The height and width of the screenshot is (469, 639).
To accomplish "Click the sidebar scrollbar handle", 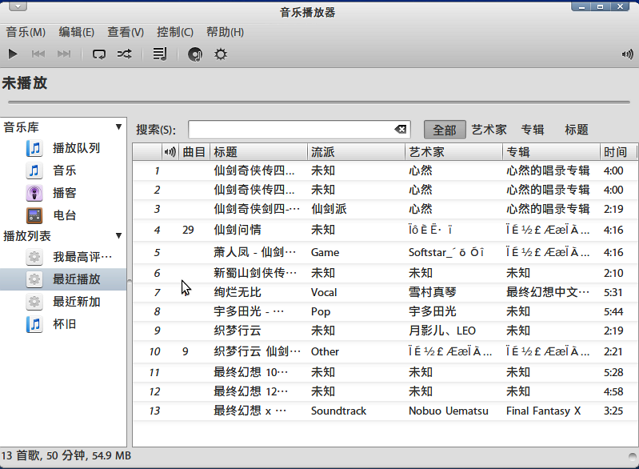I will [130, 282].
